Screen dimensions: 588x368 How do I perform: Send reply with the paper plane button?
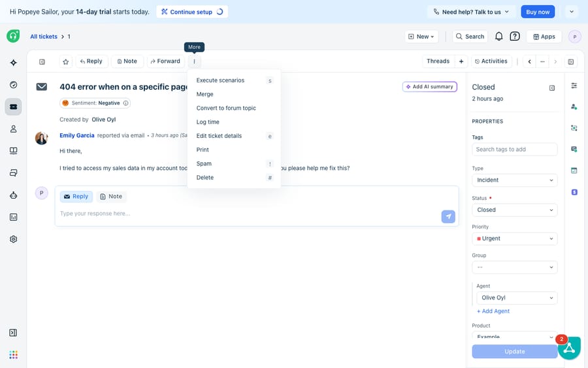[x=448, y=216]
